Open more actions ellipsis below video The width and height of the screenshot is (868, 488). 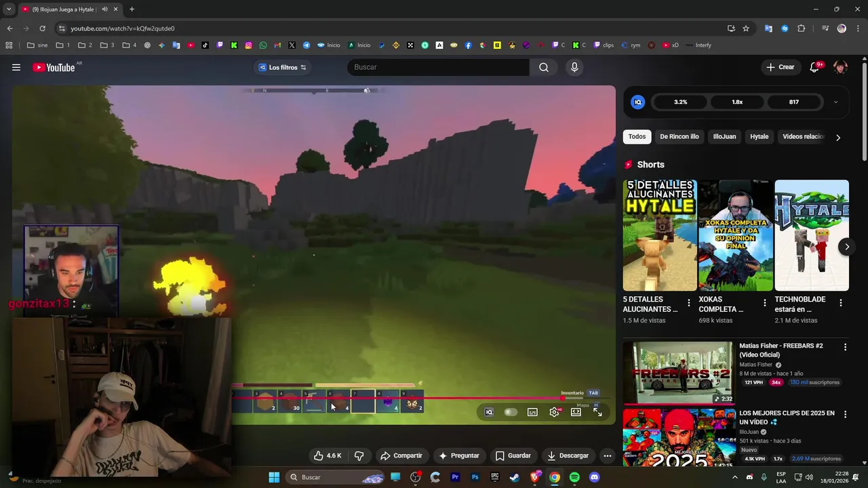(x=608, y=455)
